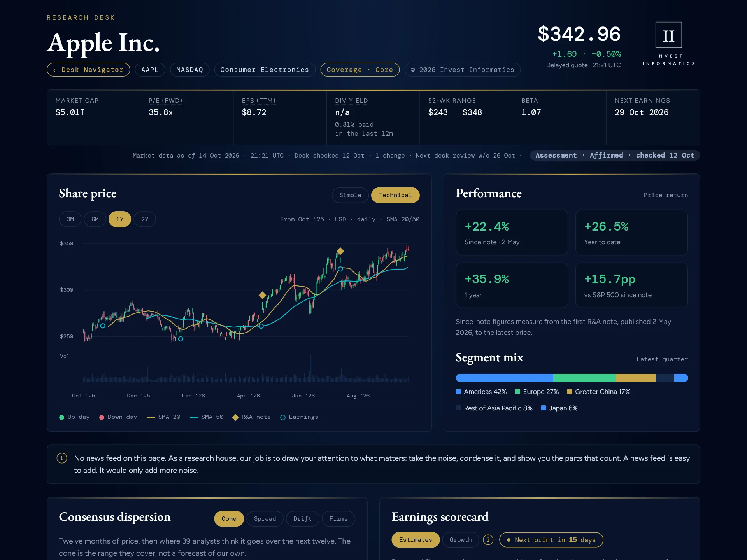Open the Cone view tab
747x560 pixels.
click(x=229, y=519)
